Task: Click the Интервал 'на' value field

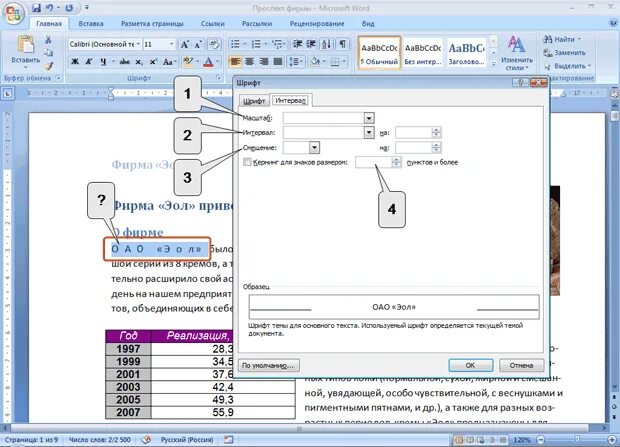Action: tap(414, 132)
